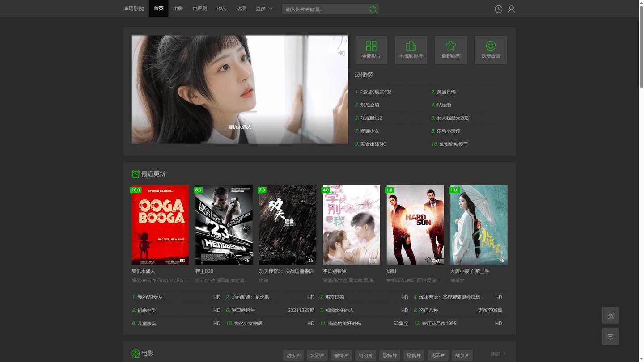
Task: Filter movies by 恐怖片
Action: [x=390, y=355]
